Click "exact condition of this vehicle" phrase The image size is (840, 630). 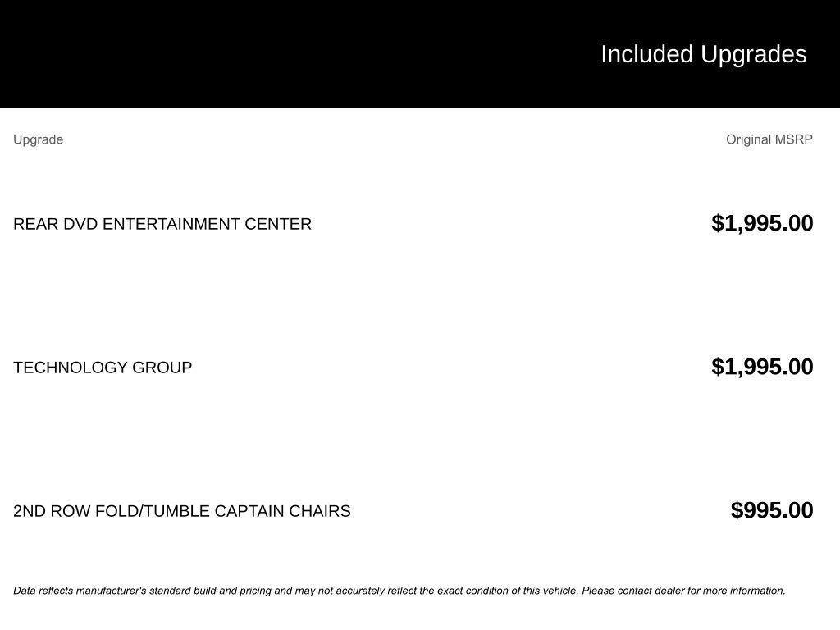click(507, 591)
